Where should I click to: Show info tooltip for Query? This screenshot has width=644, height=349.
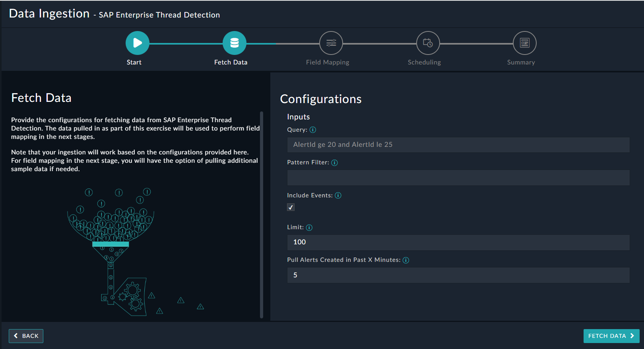point(313,130)
